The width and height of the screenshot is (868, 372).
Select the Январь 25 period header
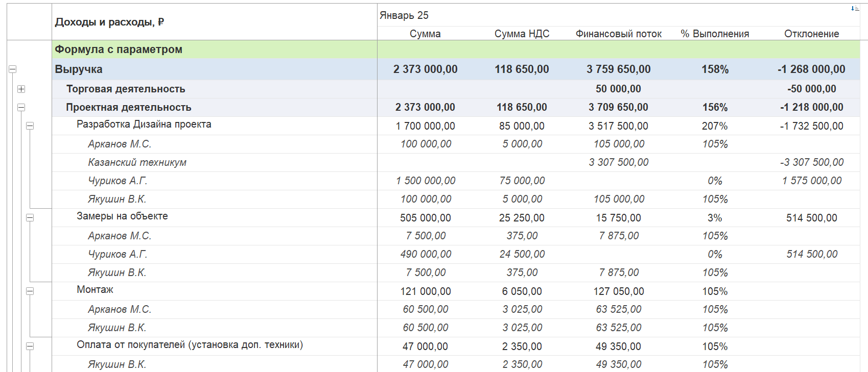[x=404, y=15]
